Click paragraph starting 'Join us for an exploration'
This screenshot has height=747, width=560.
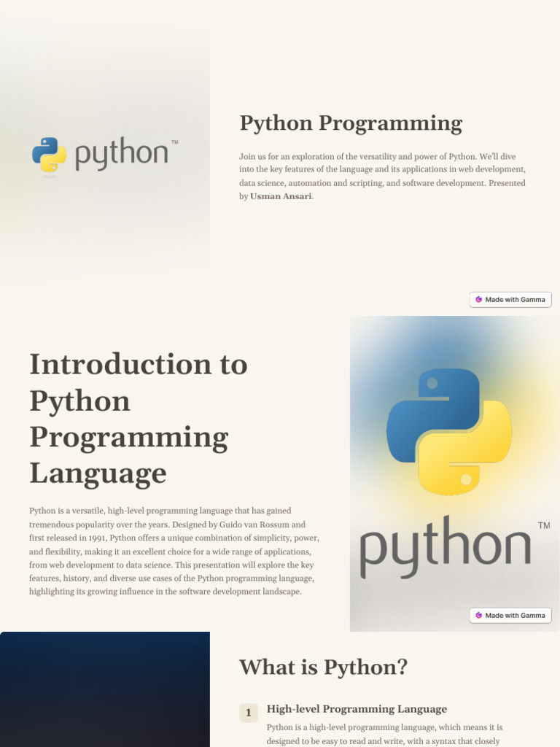click(x=382, y=177)
